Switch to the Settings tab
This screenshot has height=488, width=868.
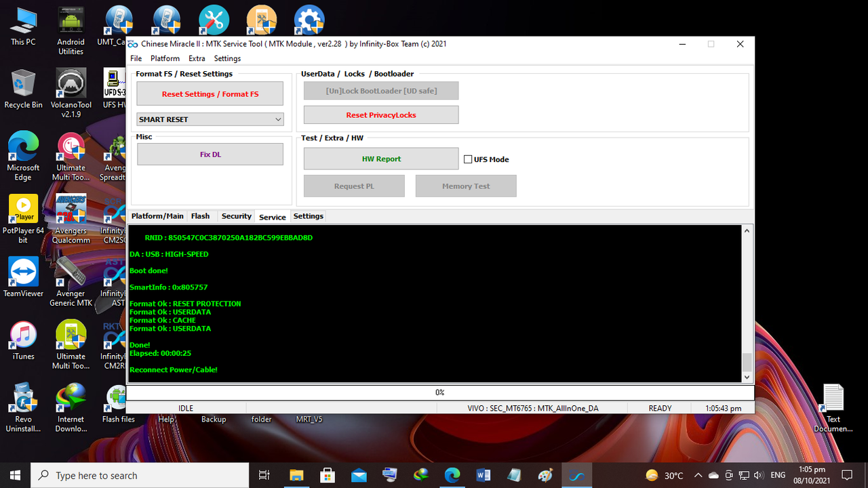[x=309, y=216]
